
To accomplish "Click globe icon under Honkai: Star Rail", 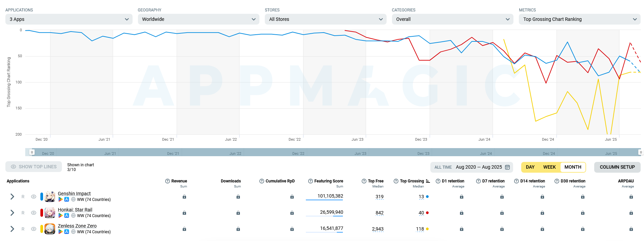I will 73,216.
